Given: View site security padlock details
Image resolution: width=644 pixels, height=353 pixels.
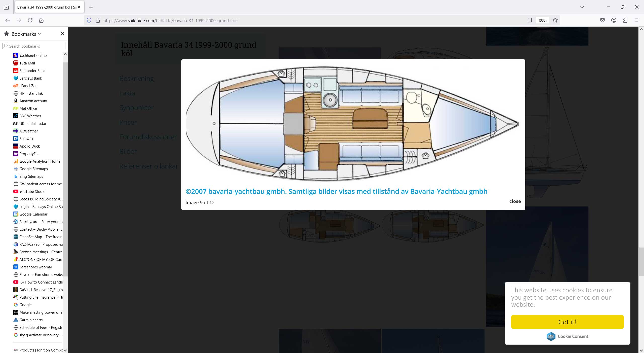Looking at the screenshot, I should [98, 20].
